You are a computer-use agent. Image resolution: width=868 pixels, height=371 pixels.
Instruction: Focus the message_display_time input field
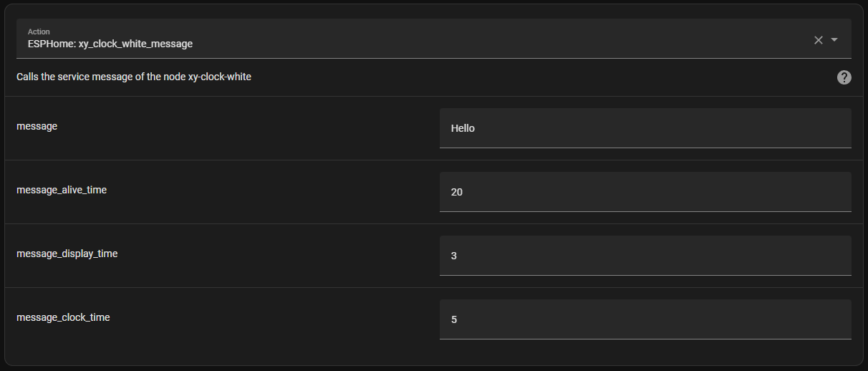click(x=645, y=256)
